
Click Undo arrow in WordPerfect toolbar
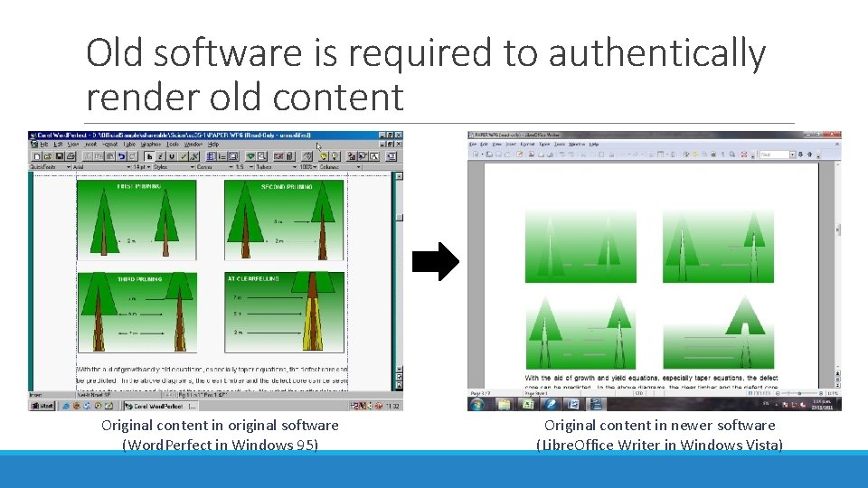(x=122, y=156)
